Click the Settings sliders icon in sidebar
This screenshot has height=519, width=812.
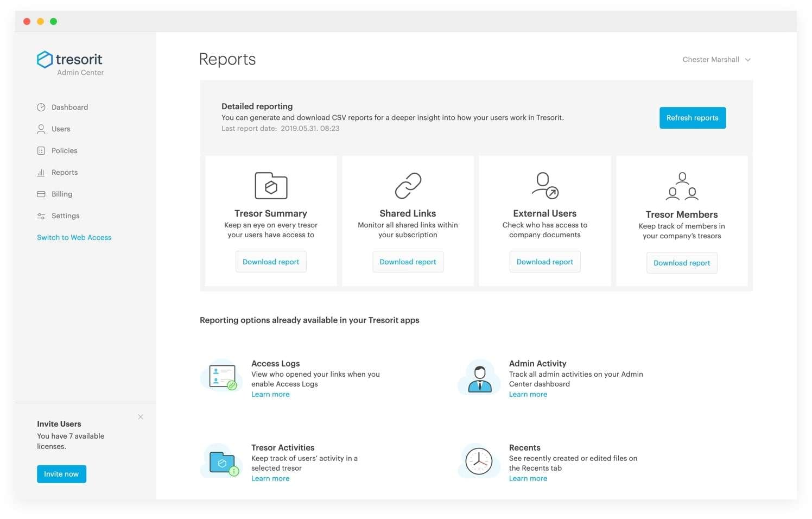(41, 216)
